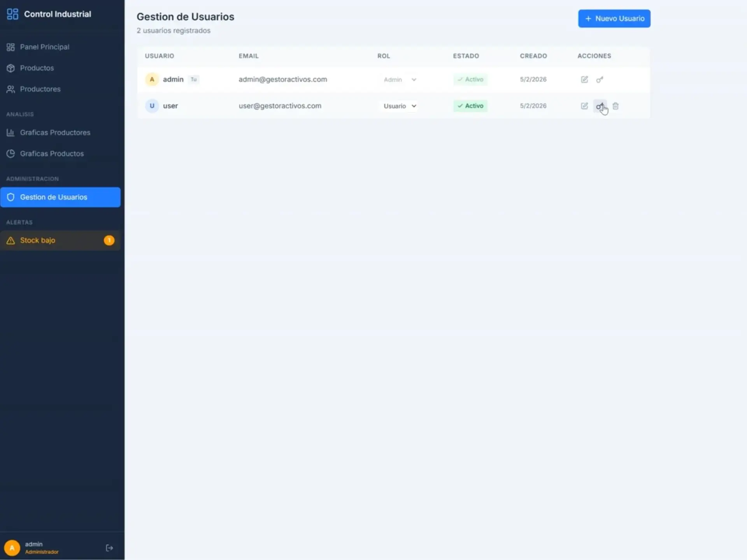Delete user with the trash icon
Viewport: 747px width, 560px height.
[615, 106]
